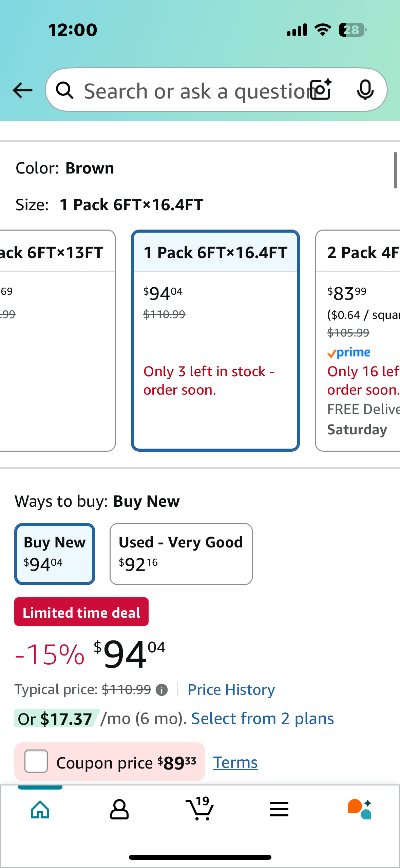Tap the Limited time deal badge
Image resolution: width=400 pixels, height=868 pixels.
pos(81,612)
